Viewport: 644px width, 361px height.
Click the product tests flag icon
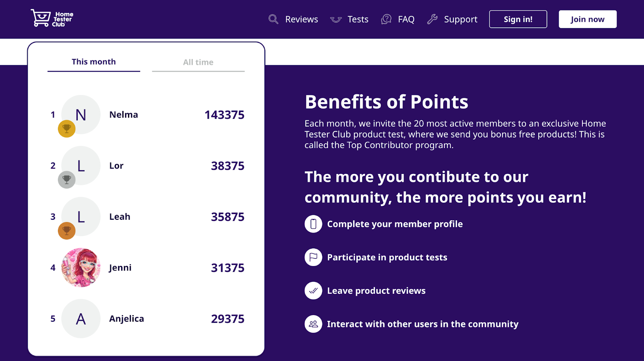(313, 257)
